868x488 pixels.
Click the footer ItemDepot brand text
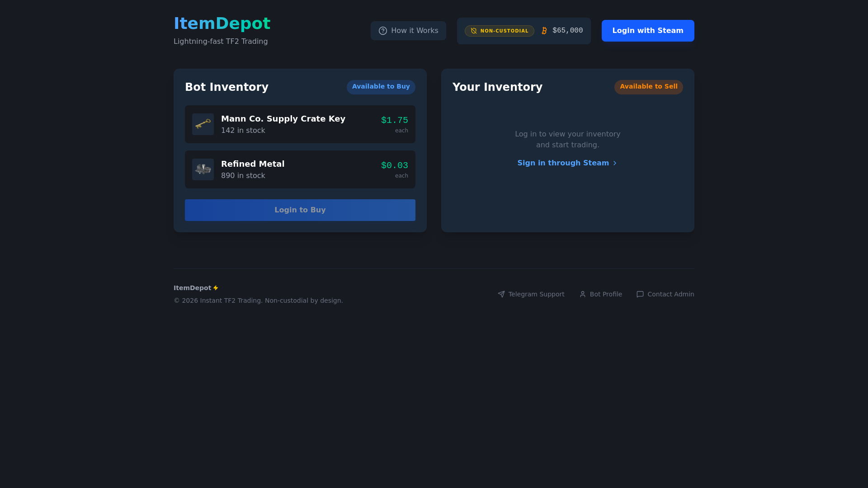[193, 288]
